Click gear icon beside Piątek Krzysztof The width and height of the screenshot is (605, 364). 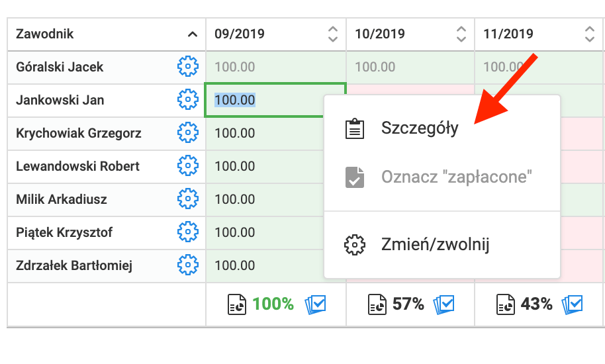188,232
